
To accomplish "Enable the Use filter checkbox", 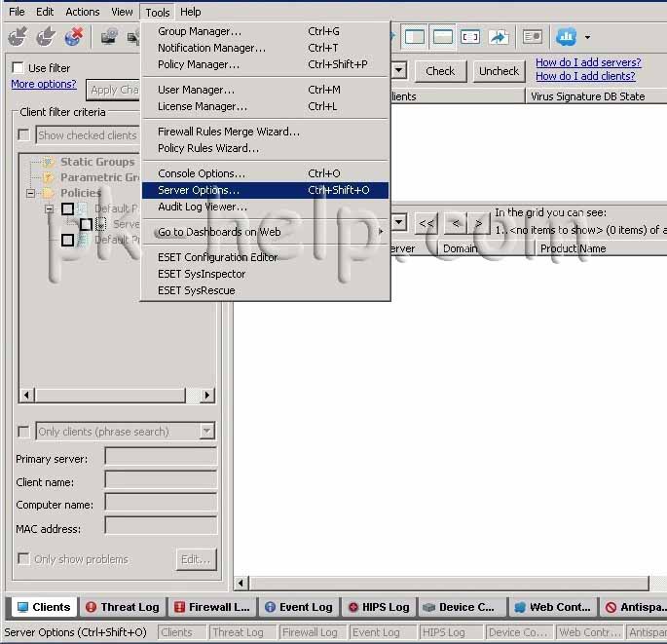I will click(18, 67).
